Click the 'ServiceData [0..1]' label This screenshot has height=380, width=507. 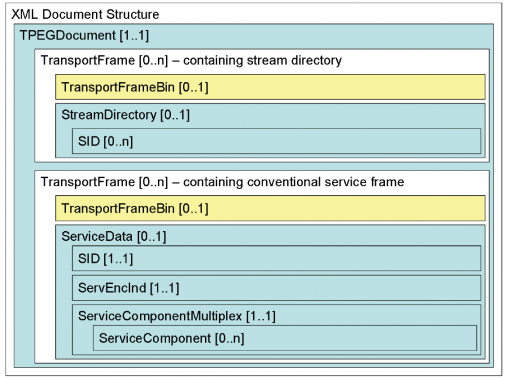tap(114, 237)
